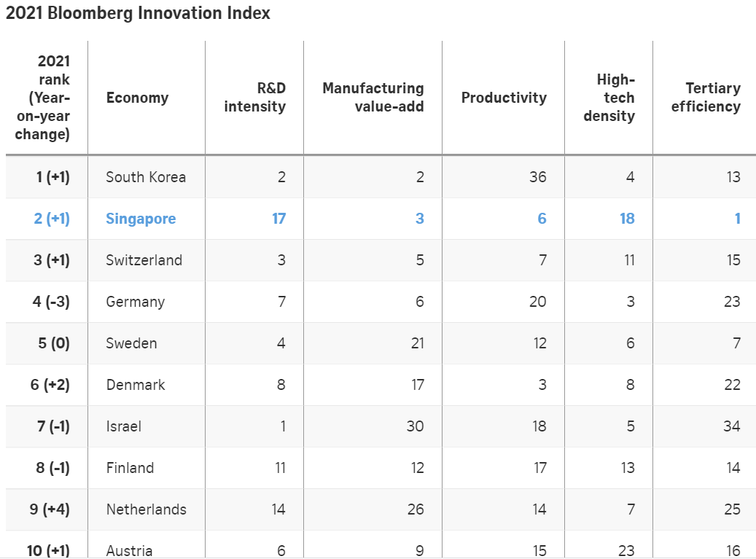Image resolution: width=756 pixels, height=559 pixels.
Task: Click the Israel economy cell
Action: coord(123,426)
